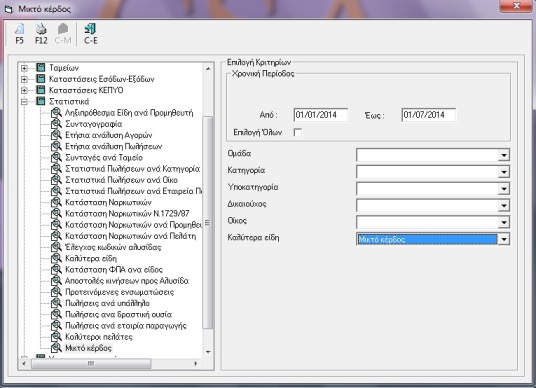Click the tree horizontal scrollbar thumb
This screenshot has width=536, height=388.
(x=91, y=363)
